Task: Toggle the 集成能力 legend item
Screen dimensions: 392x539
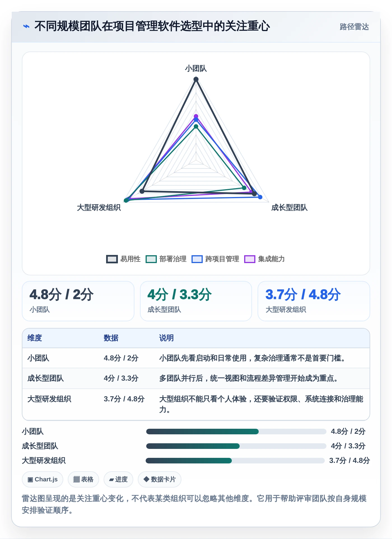Action: point(265,259)
